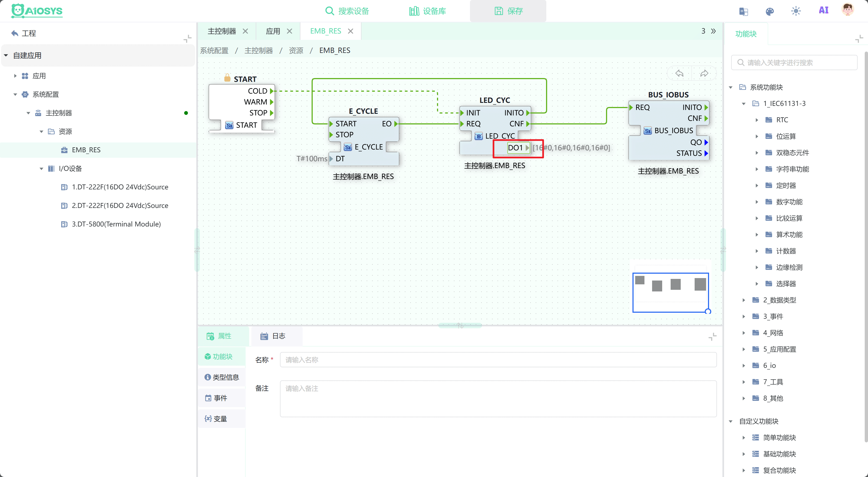Collapse the 资源 tree node

(x=41, y=132)
